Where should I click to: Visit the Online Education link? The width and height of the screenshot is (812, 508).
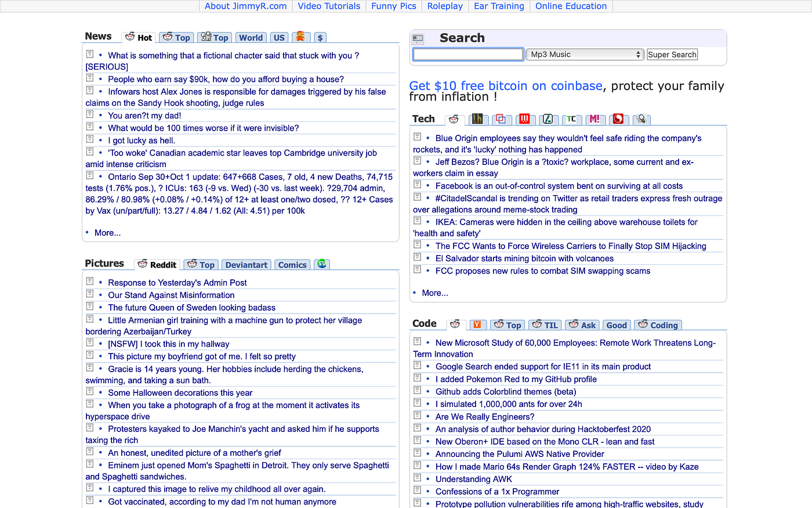point(571,6)
